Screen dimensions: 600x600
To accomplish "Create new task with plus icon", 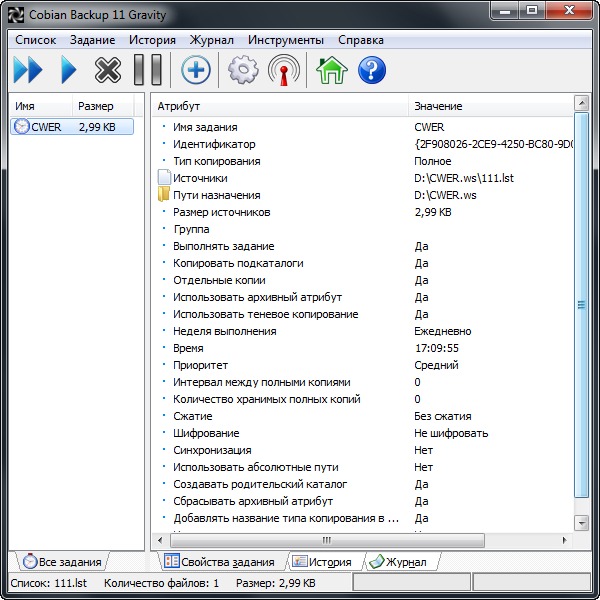I will 196,70.
